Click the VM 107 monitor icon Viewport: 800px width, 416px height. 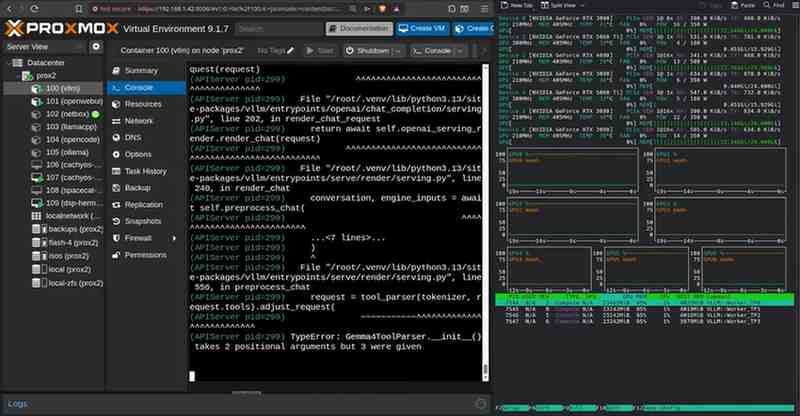tap(36, 178)
